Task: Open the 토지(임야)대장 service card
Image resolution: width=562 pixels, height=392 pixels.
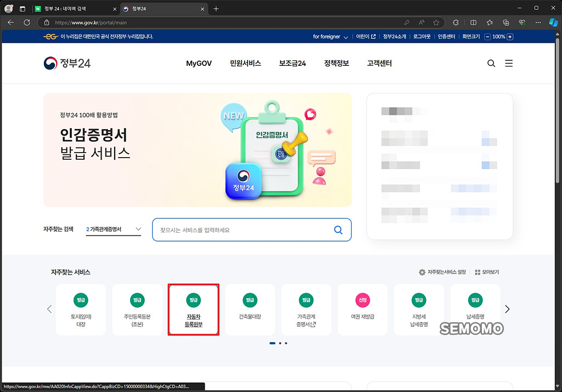Action: (81, 310)
